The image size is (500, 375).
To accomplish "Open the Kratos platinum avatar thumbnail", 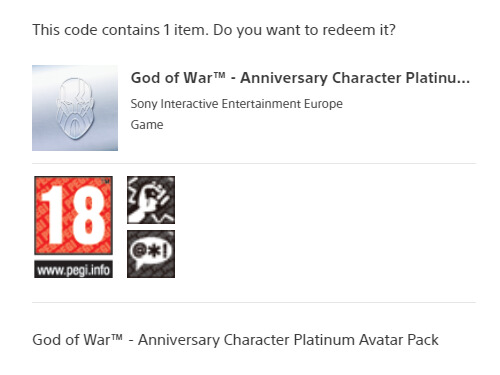I will [x=75, y=108].
